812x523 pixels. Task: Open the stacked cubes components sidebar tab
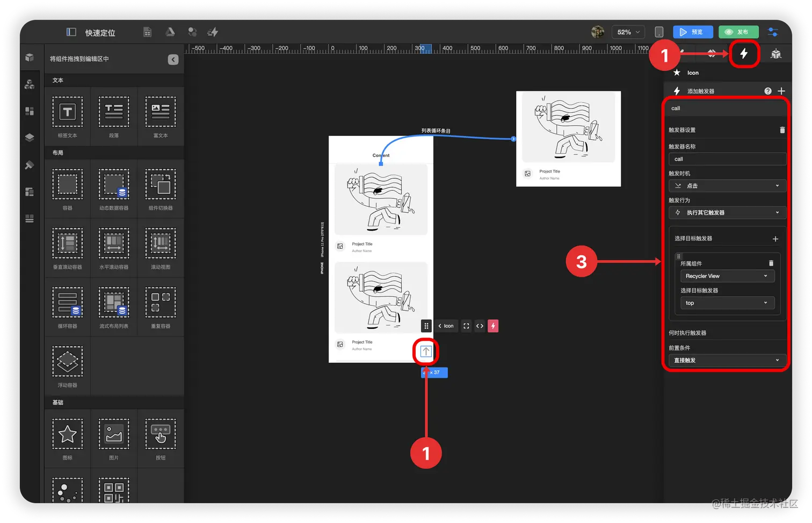pos(30,84)
